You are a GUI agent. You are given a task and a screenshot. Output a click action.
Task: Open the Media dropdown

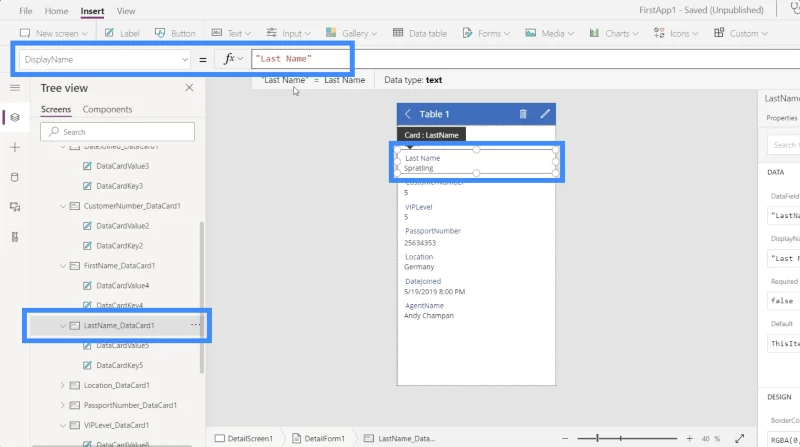[x=549, y=33]
